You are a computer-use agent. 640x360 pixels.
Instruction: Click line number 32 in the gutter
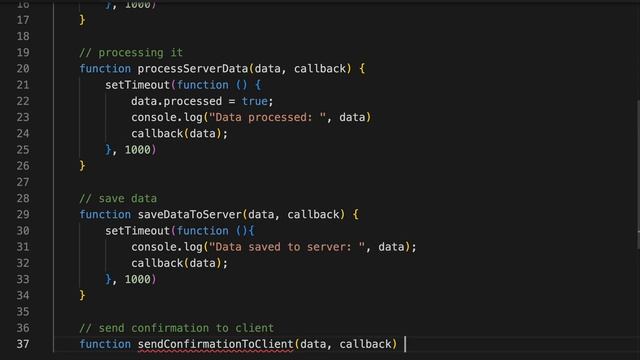pos(23,263)
